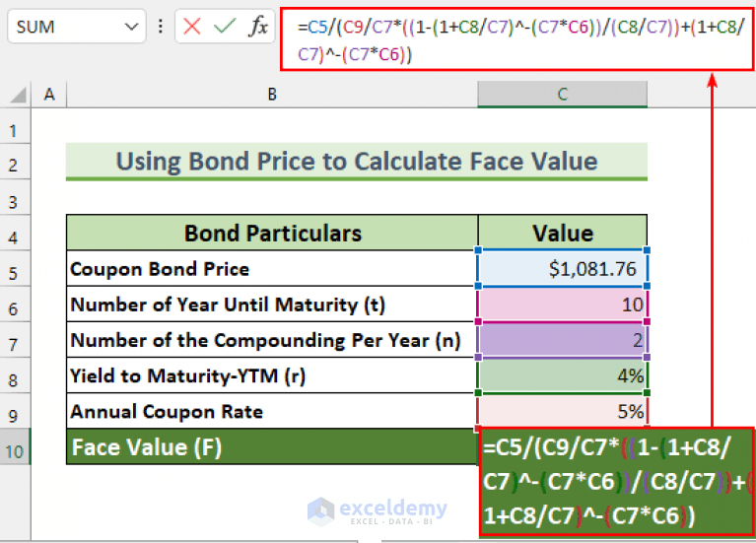Select 'Number of the Compounding Per Year (n)' cell
Image resolution: width=756 pixels, height=543 pixels.
(x=272, y=340)
